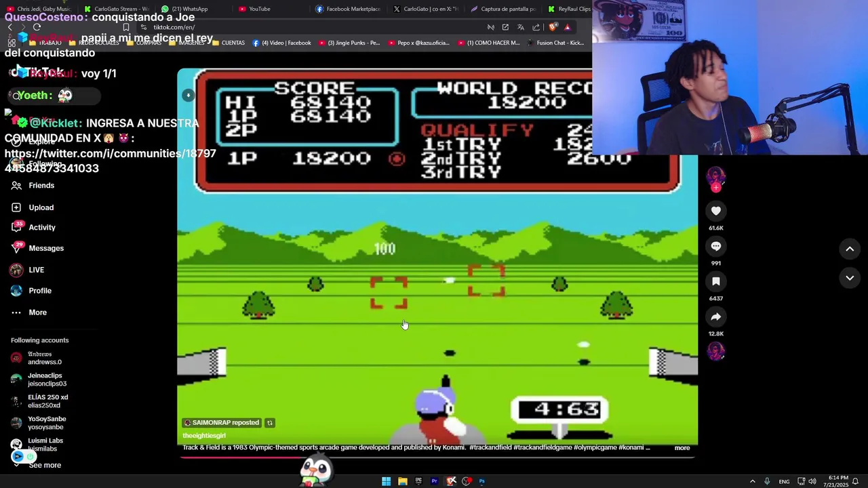Open Upload in TikTok sidebar
Screen dimensions: 868x488
33,207
